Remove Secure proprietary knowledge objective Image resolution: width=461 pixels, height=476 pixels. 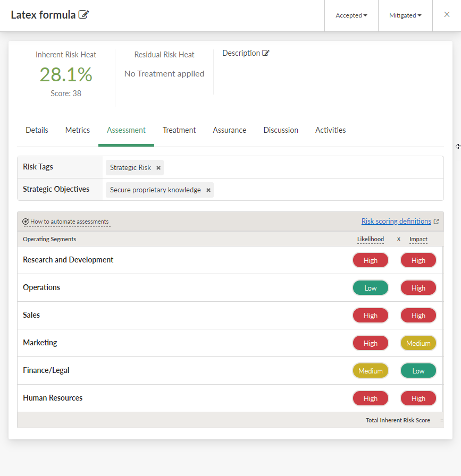coord(208,190)
